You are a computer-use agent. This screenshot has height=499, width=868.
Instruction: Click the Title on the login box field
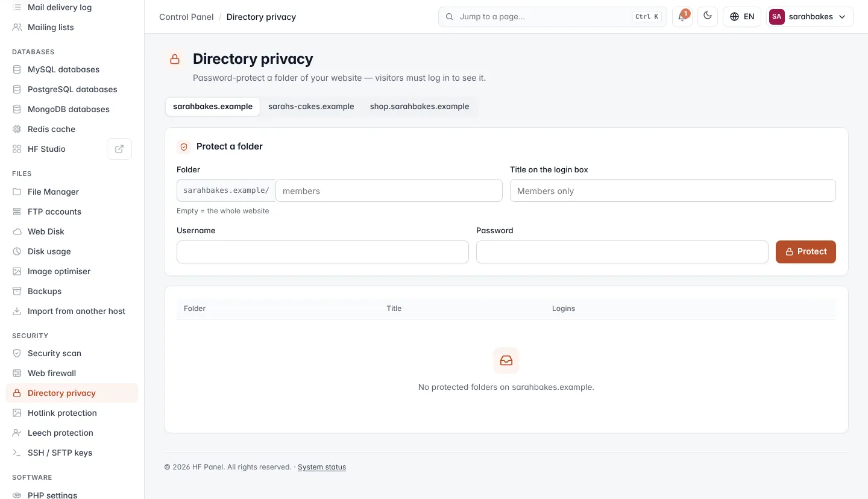673,190
